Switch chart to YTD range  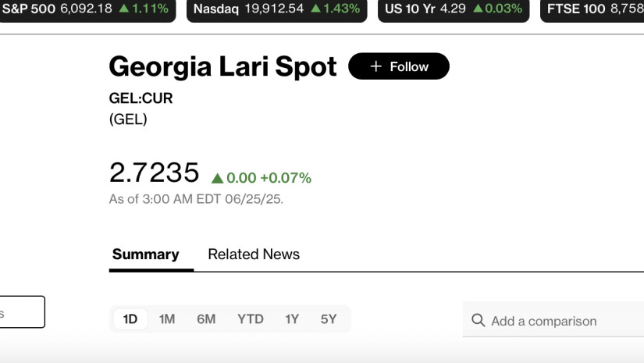pos(251,319)
